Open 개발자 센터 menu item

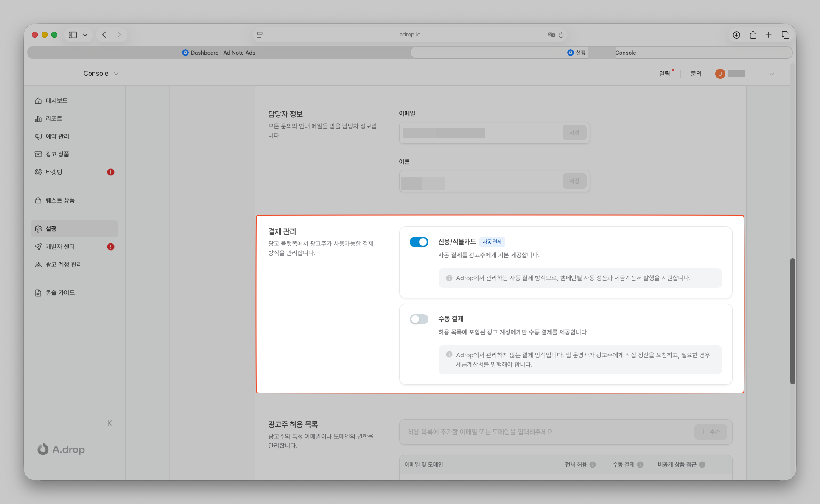[x=60, y=247]
